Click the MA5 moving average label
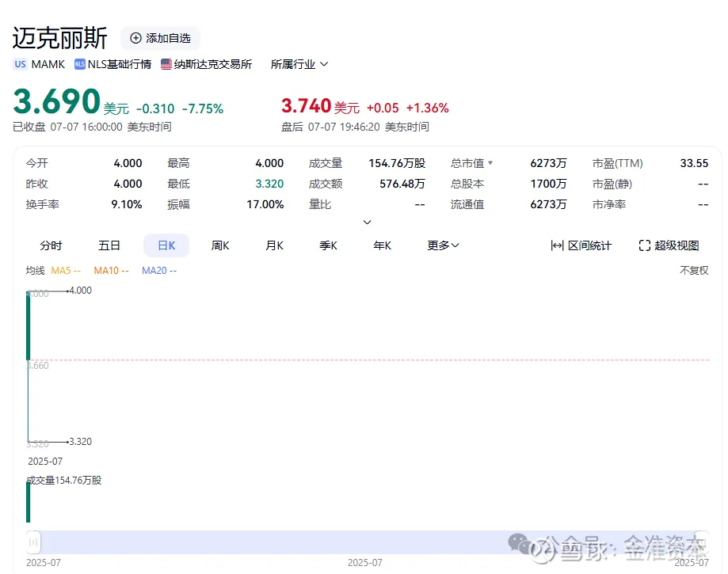Screen dimensions: 728x574 coord(66,271)
